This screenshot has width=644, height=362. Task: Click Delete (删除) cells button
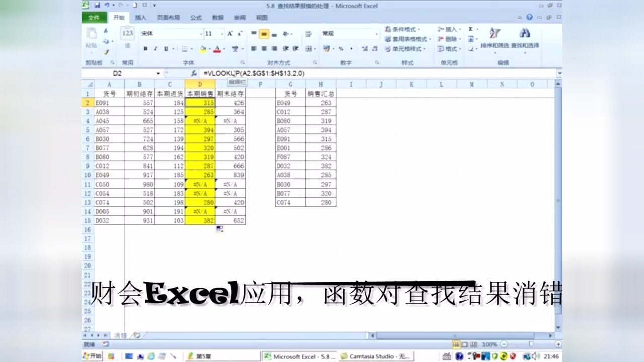[x=449, y=39]
